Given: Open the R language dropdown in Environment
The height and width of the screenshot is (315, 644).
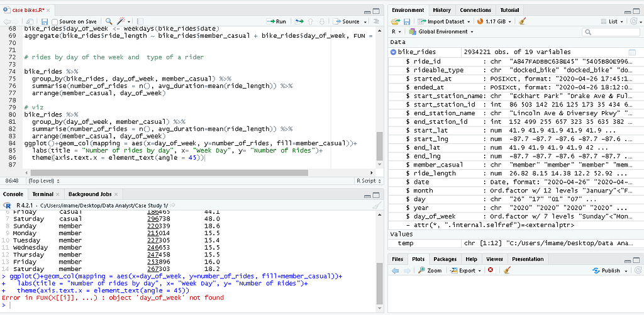Looking at the screenshot, I should (x=396, y=31).
